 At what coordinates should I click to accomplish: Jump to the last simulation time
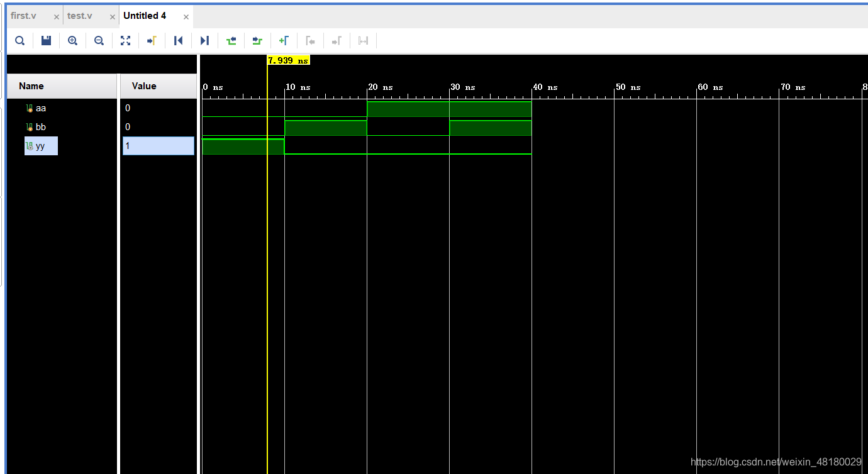(x=204, y=41)
